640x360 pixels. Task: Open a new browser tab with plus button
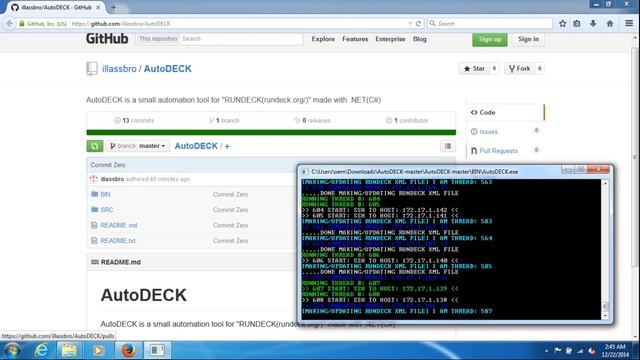click(113, 7)
